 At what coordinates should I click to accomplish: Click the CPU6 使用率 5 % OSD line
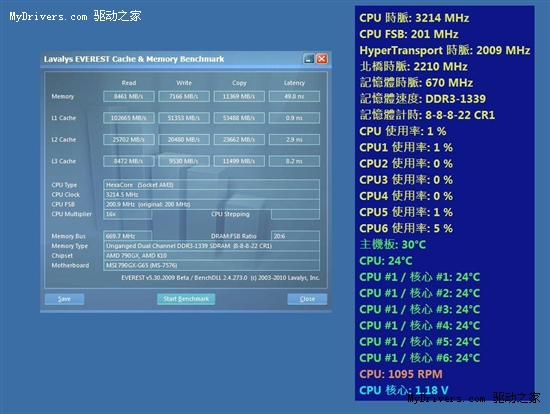[406, 228]
